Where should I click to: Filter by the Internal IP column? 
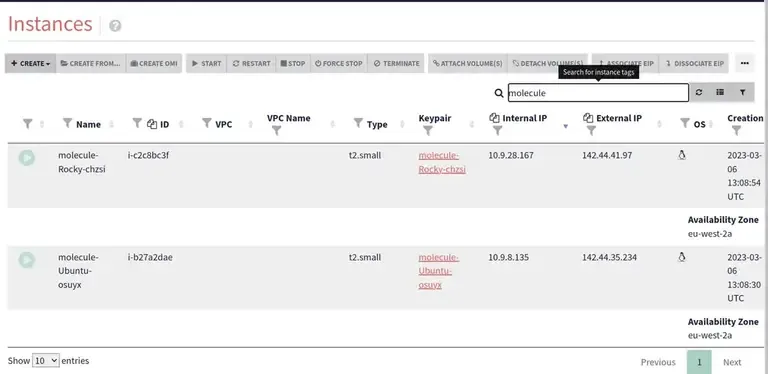pyautogui.click(x=498, y=131)
